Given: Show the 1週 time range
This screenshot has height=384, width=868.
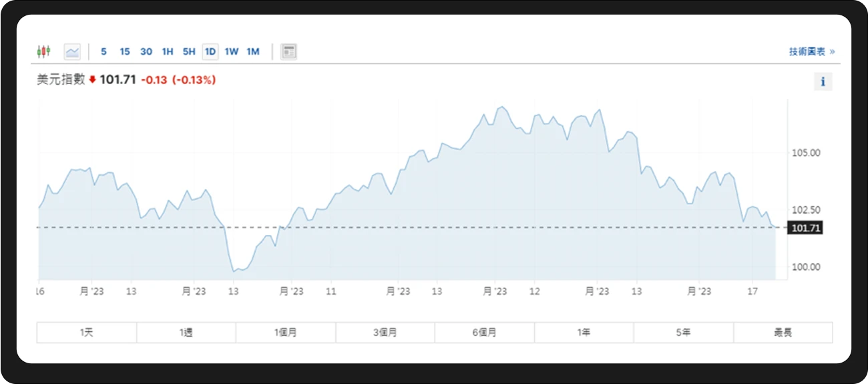Looking at the screenshot, I should click(186, 332).
